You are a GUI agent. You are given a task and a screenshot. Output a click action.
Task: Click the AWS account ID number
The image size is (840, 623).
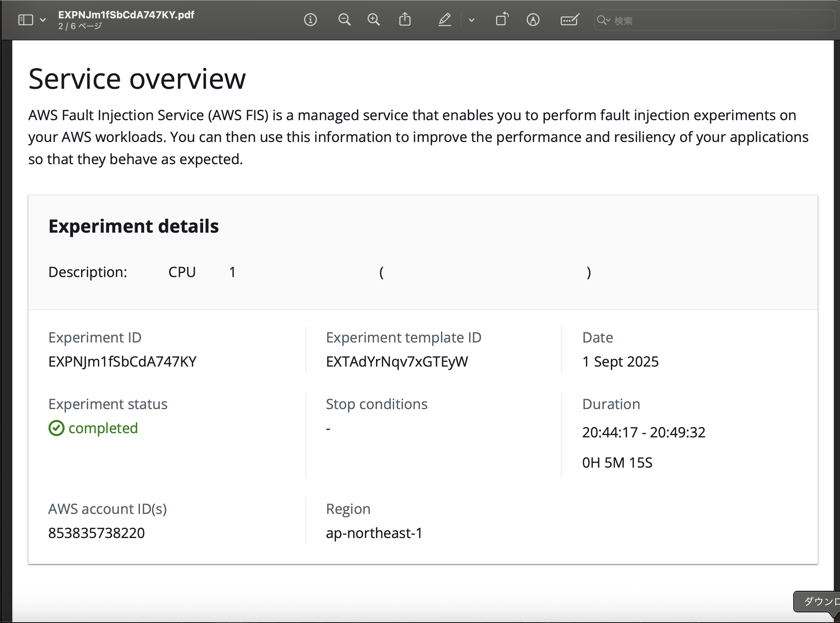point(96,533)
